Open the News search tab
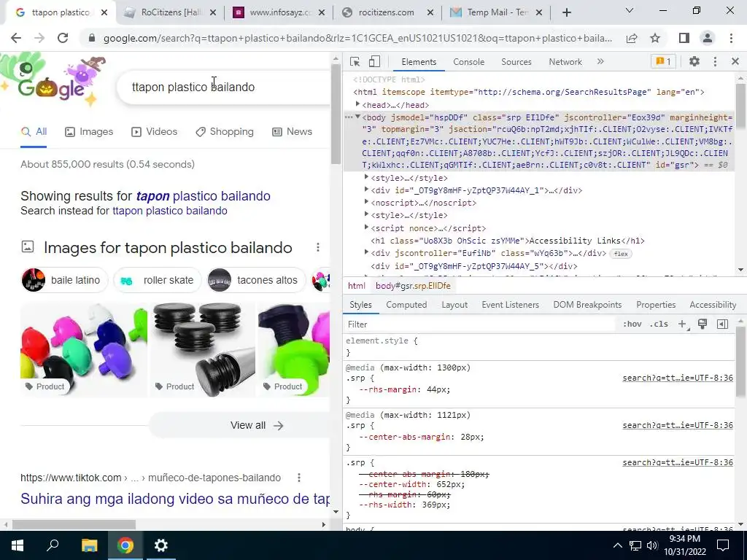The height and width of the screenshot is (560, 747). coord(292,132)
